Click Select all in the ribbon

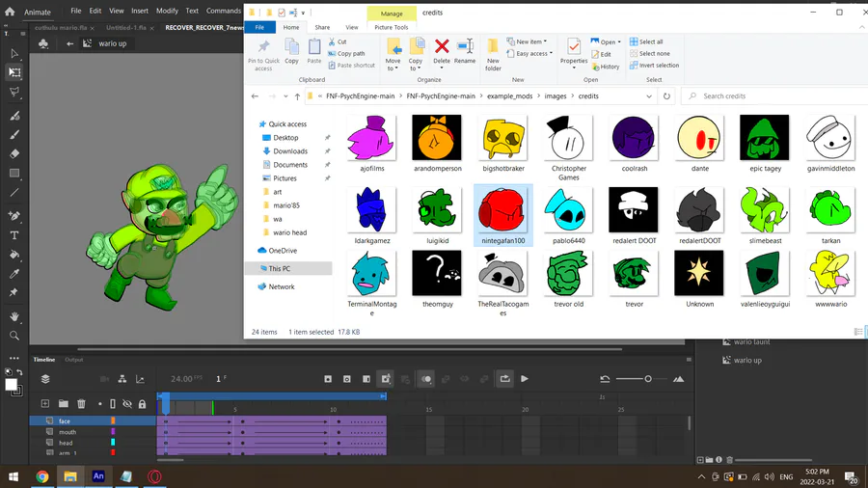tap(646, 41)
